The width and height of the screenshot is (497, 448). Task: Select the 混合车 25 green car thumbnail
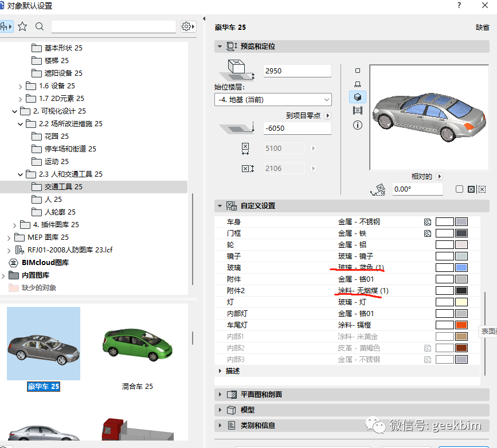pyautogui.click(x=138, y=346)
